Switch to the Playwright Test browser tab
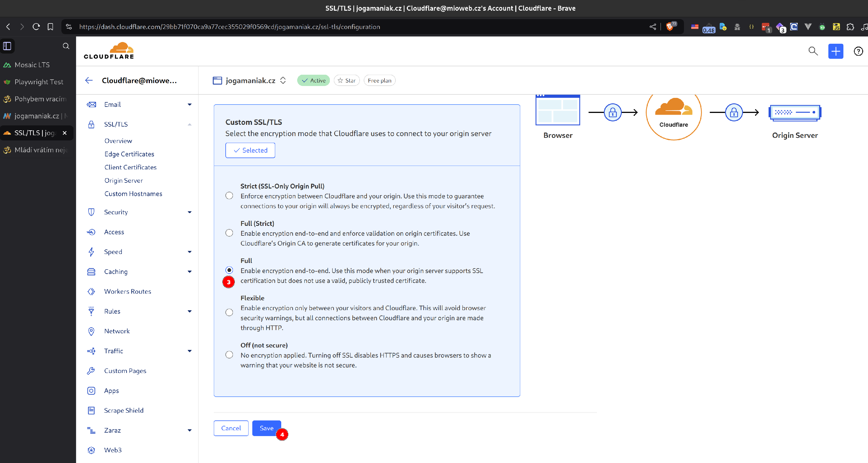 pyautogui.click(x=39, y=82)
